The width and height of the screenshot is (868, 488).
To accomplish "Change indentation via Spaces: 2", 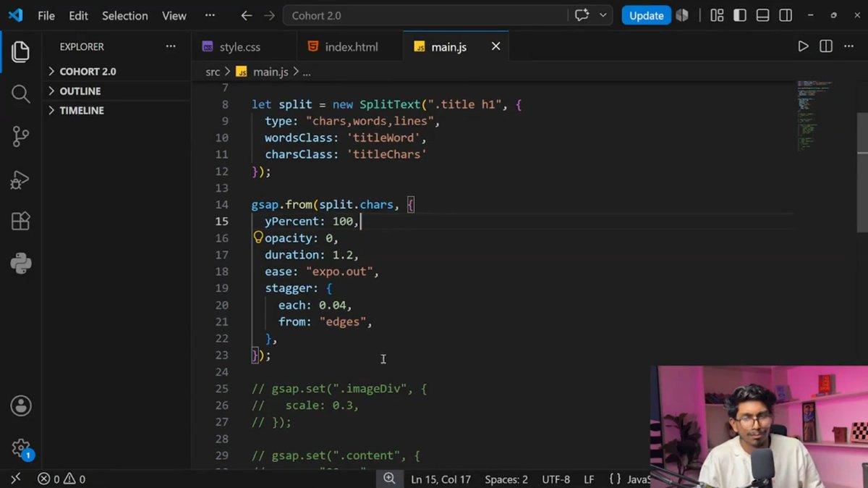I will coord(506,479).
